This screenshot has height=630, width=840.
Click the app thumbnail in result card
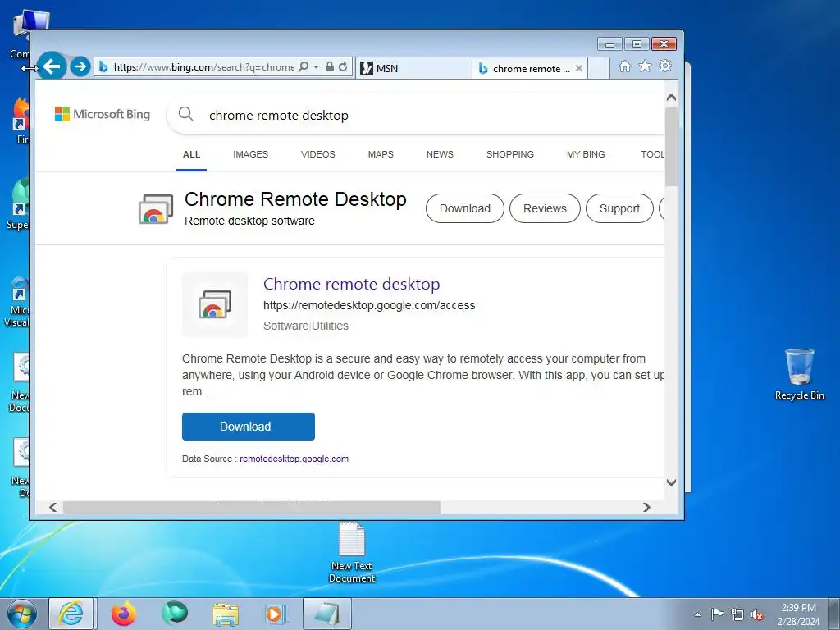pos(215,304)
